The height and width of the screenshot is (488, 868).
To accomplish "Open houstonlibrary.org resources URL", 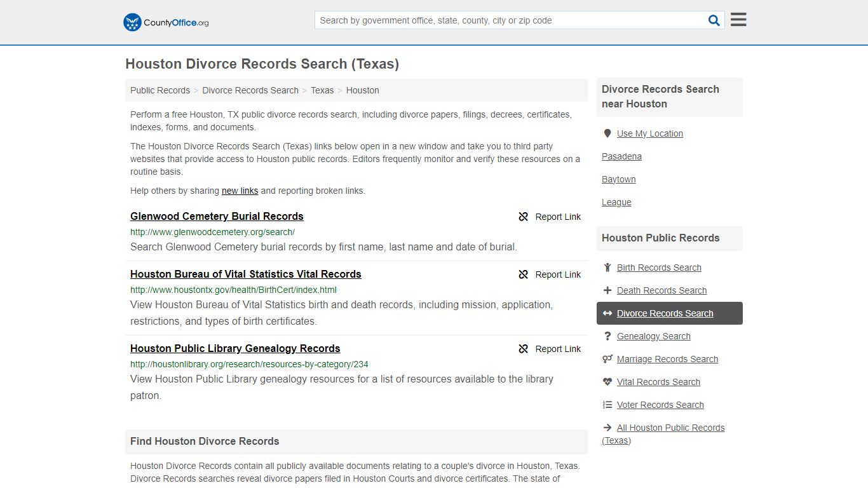I will (x=249, y=364).
